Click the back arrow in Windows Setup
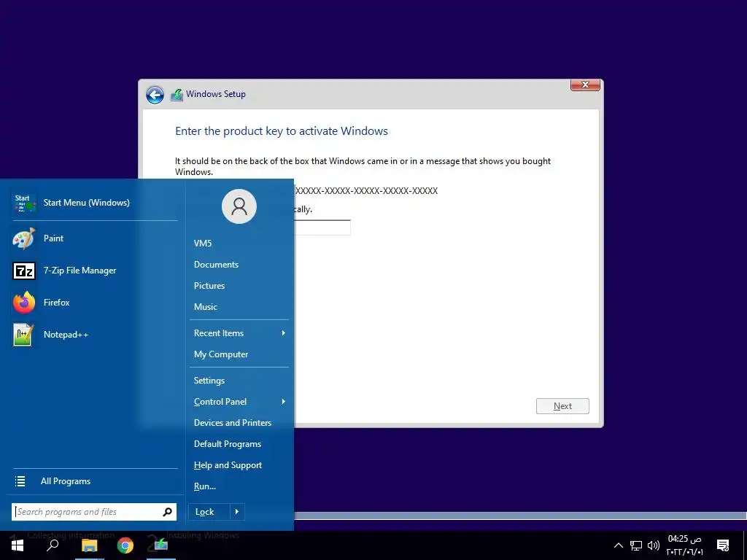747x560 pixels. pyautogui.click(x=155, y=95)
